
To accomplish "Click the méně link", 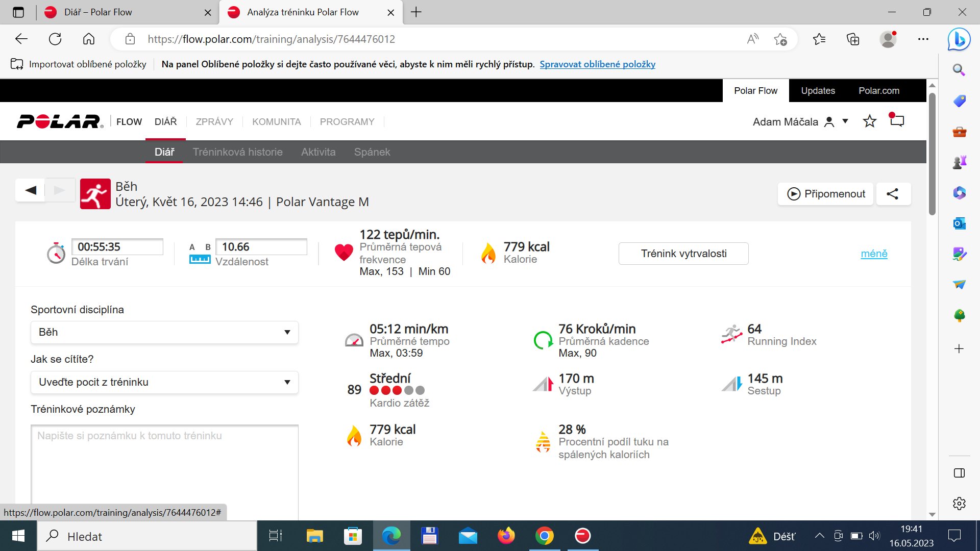I will click(874, 254).
